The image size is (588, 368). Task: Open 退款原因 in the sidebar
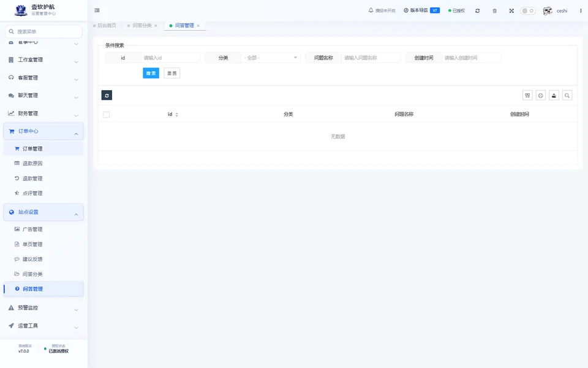click(x=43, y=163)
